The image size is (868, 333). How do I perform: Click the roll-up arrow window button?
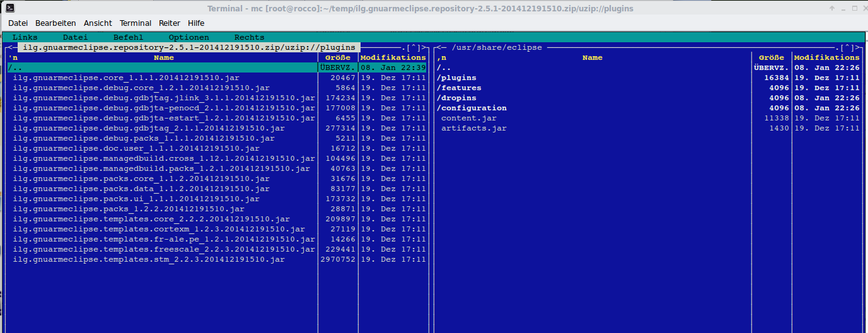pyautogui.click(x=832, y=9)
